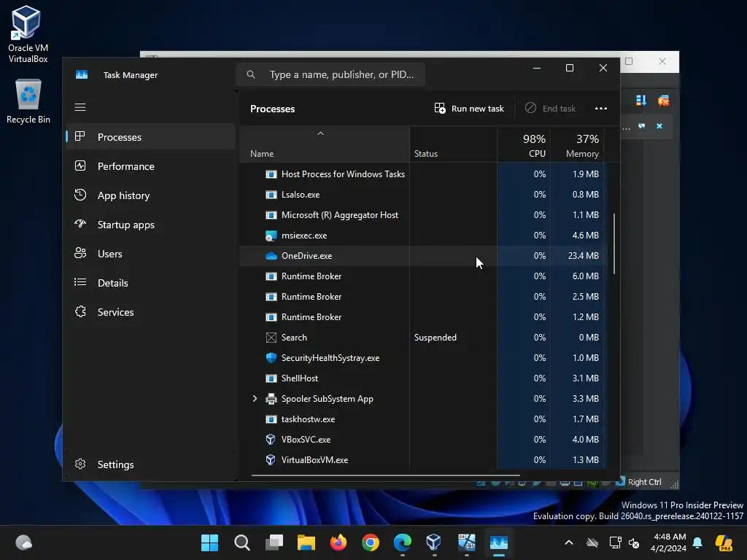Click the Search process icon
Screen dimensions: 747x560
[271, 338]
